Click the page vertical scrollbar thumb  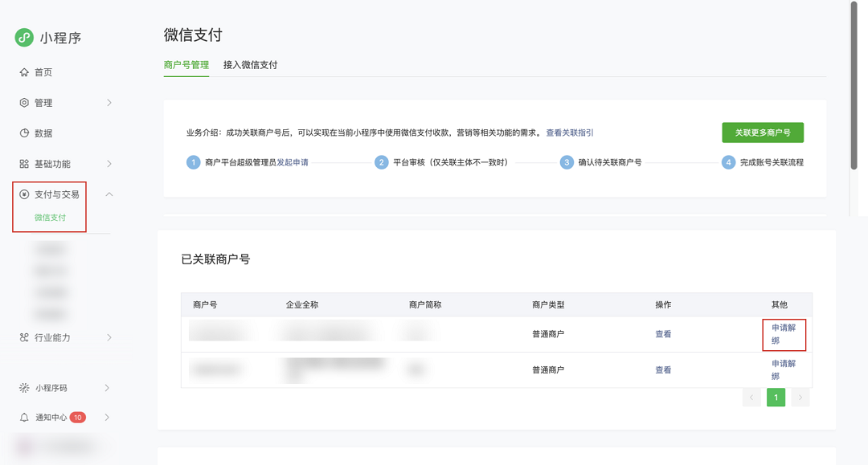point(854,86)
